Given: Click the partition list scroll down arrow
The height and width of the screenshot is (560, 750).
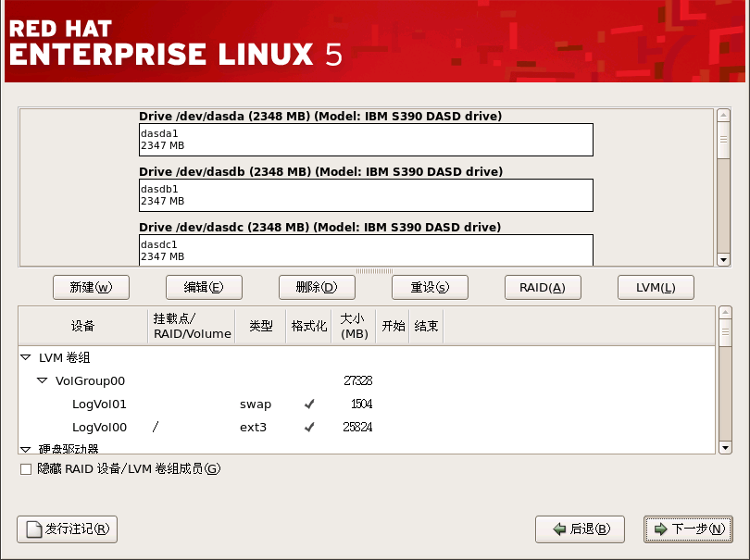Looking at the screenshot, I should tap(725, 448).
